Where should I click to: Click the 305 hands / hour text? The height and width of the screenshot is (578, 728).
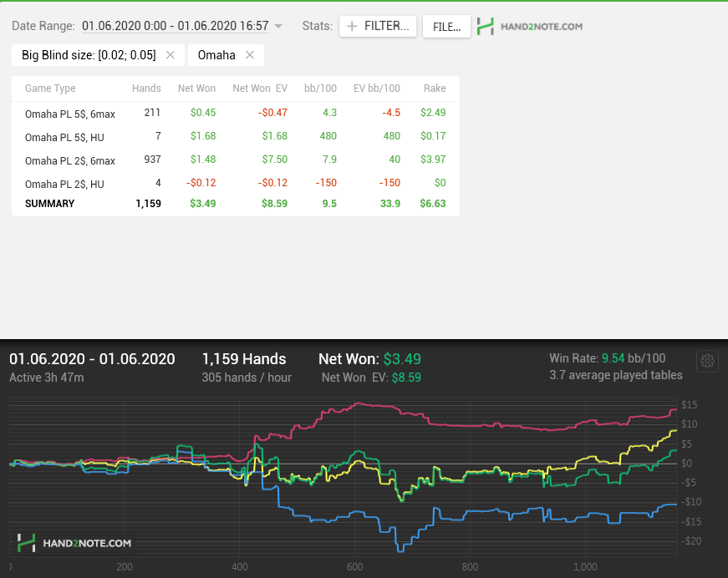pos(247,378)
